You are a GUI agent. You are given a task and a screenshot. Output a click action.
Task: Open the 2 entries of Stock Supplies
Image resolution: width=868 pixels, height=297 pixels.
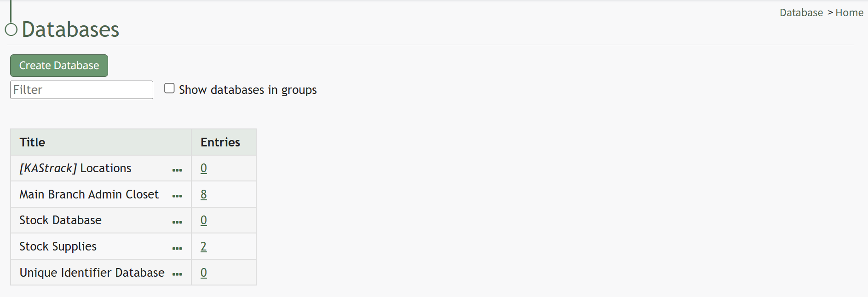click(204, 246)
